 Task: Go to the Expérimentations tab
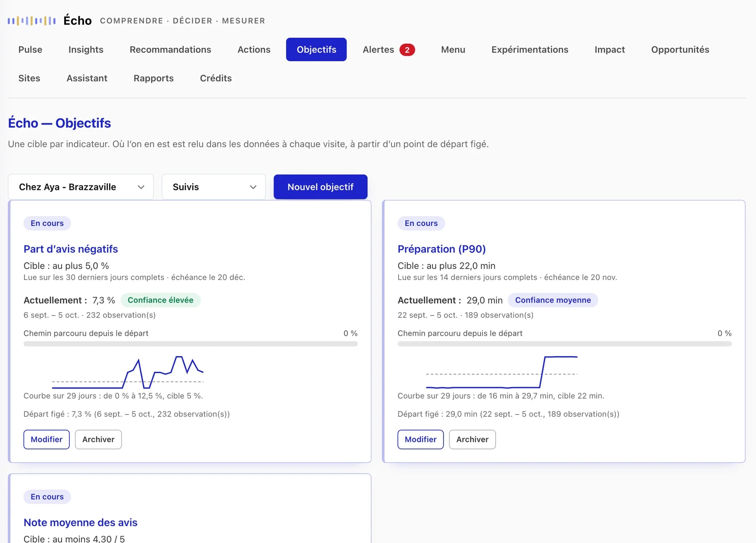pos(530,50)
